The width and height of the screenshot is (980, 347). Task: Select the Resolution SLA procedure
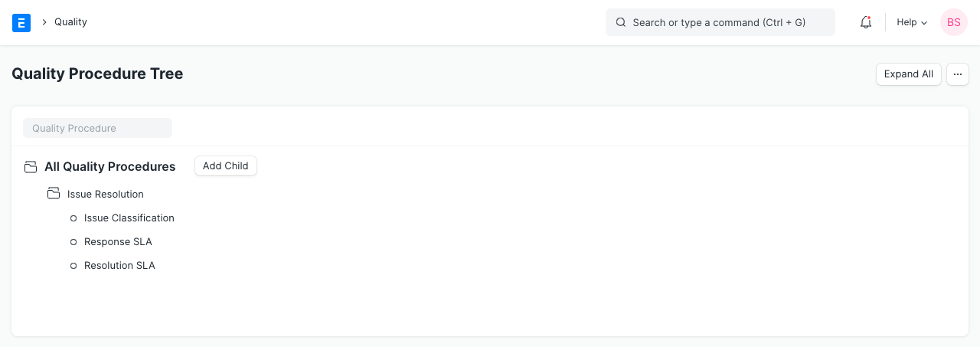pos(119,266)
